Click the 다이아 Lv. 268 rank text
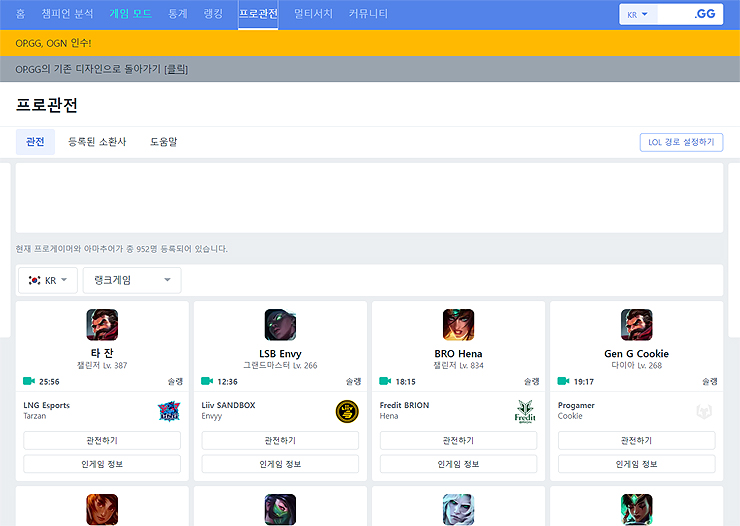This screenshot has width=740, height=526. coord(637,365)
